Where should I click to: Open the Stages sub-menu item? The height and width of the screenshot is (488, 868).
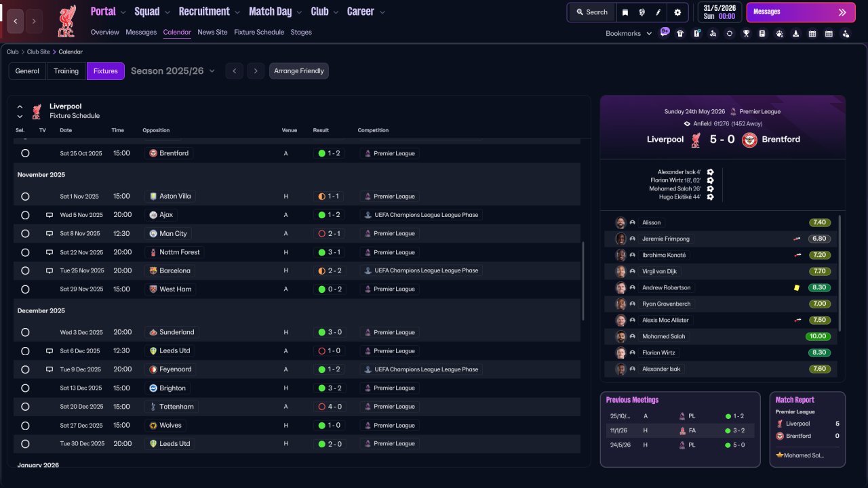301,32
